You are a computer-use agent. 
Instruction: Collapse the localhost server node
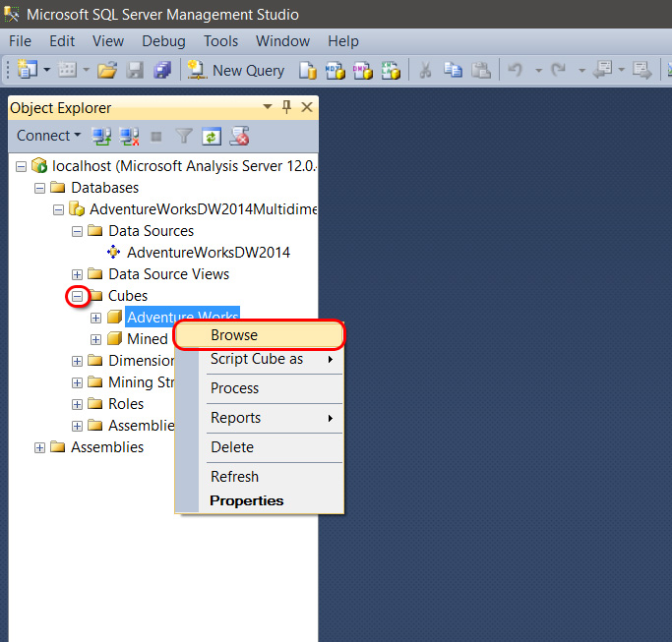(21, 166)
